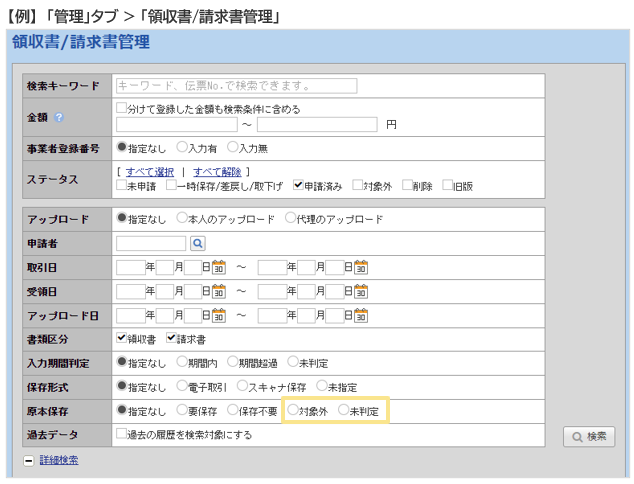Enable 過去の履歴を検索対象にする checkbox

(x=122, y=435)
